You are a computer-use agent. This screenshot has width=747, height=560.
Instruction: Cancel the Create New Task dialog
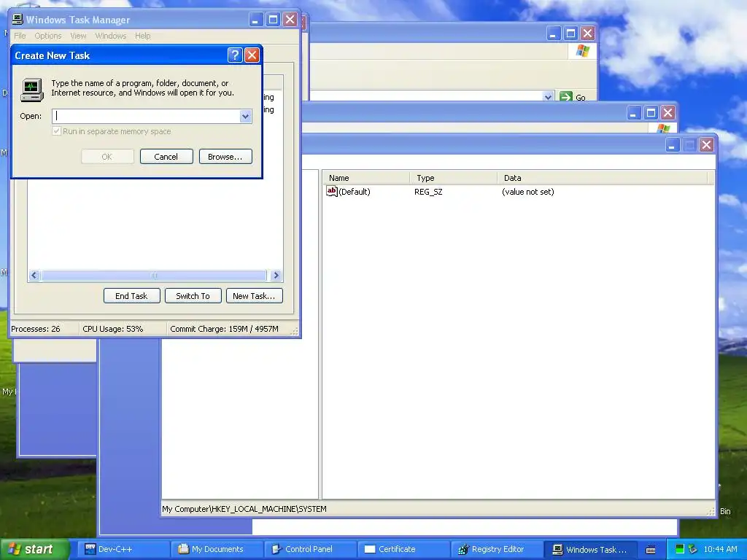[166, 157]
